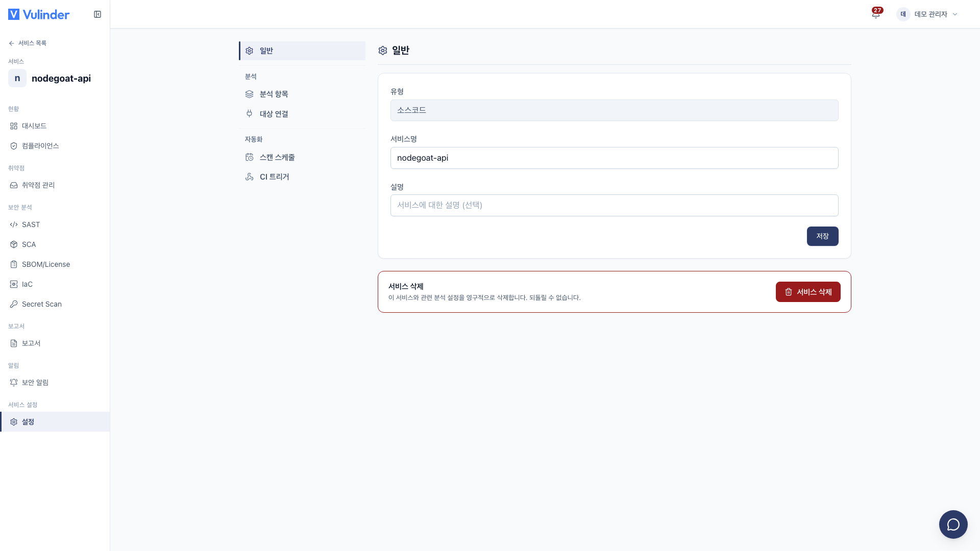Click the shield icon next to 컴플라이언스
Image resolution: width=980 pixels, height=551 pixels.
[x=14, y=146]
